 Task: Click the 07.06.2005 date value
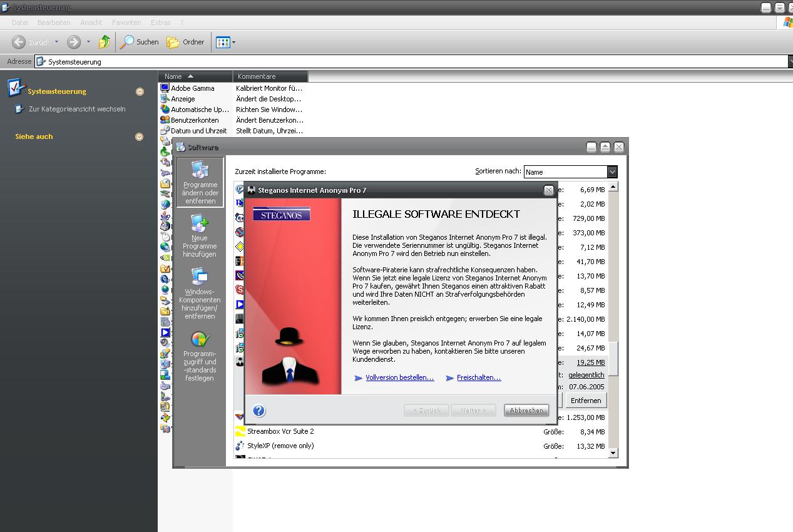pyautogui.click(x=587, y=387)
